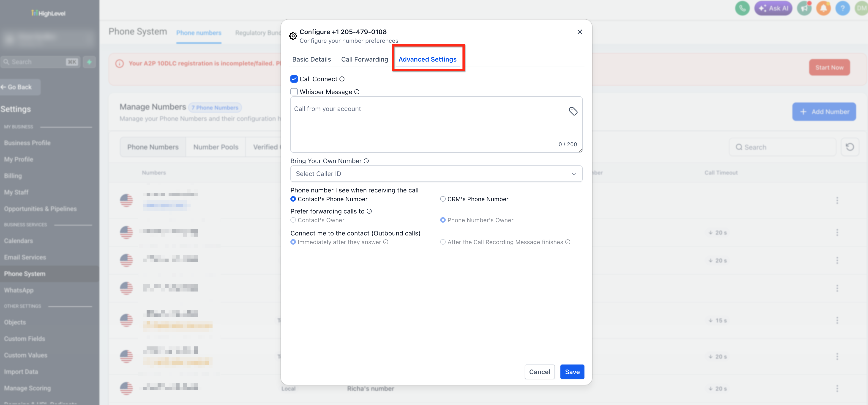Open Custom Fields in sidebar

coord(25,339)
